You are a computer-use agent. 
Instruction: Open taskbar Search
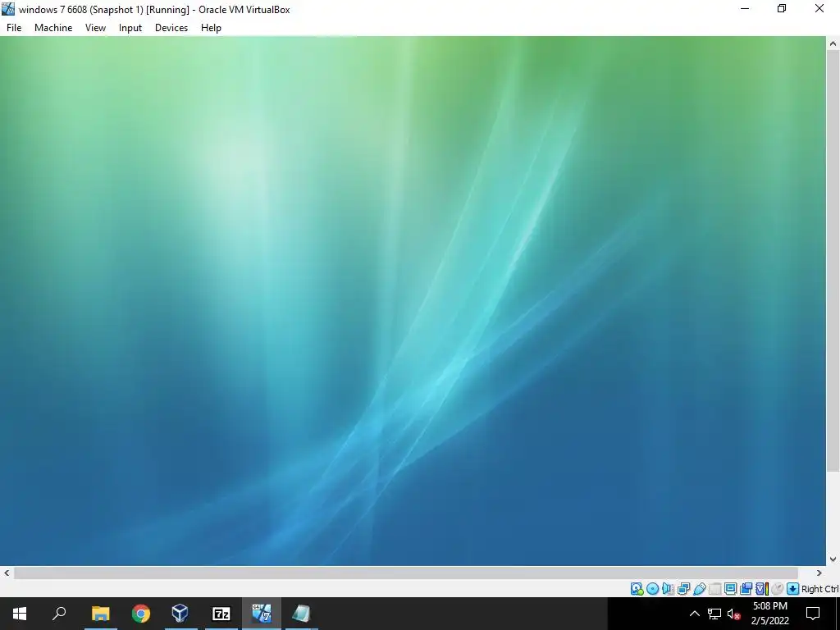click(59, 614)
